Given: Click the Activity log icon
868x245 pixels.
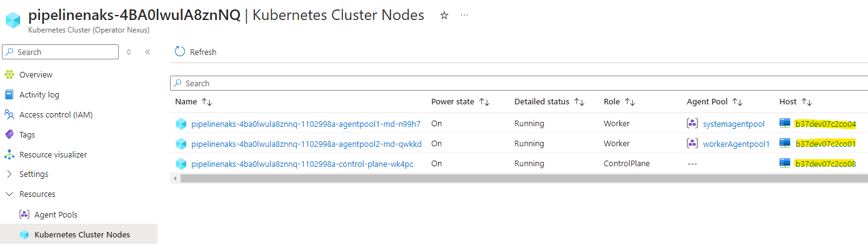Looking at the screenshot, I should (9, 94).
